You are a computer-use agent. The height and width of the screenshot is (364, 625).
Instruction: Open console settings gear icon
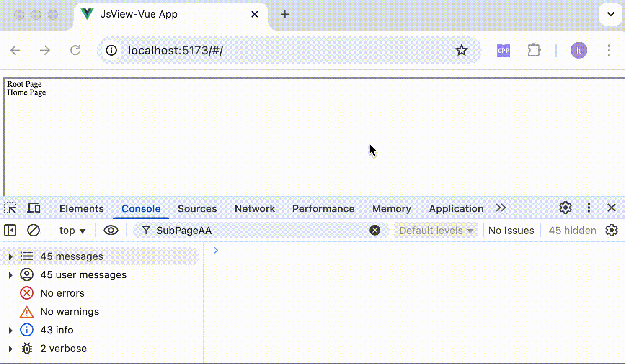coord(612,230)
